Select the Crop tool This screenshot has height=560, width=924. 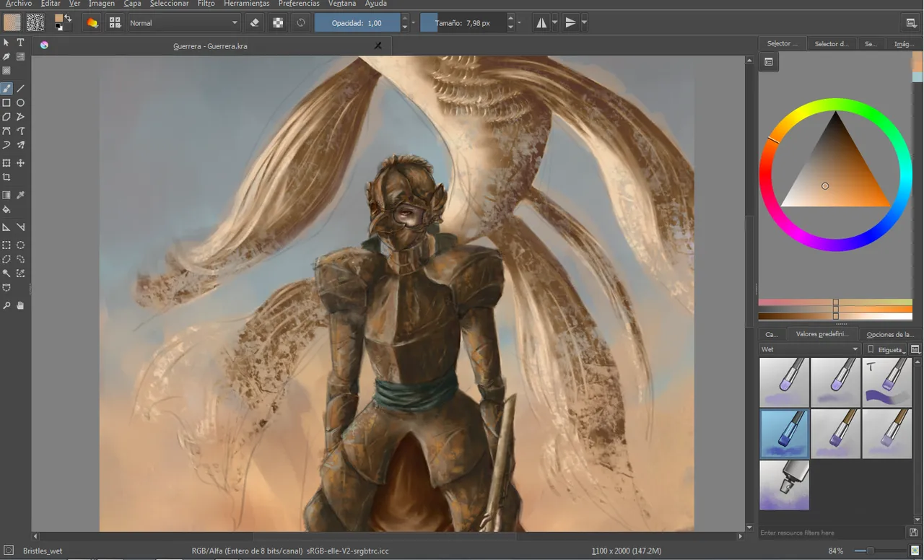tap(6, 178)
